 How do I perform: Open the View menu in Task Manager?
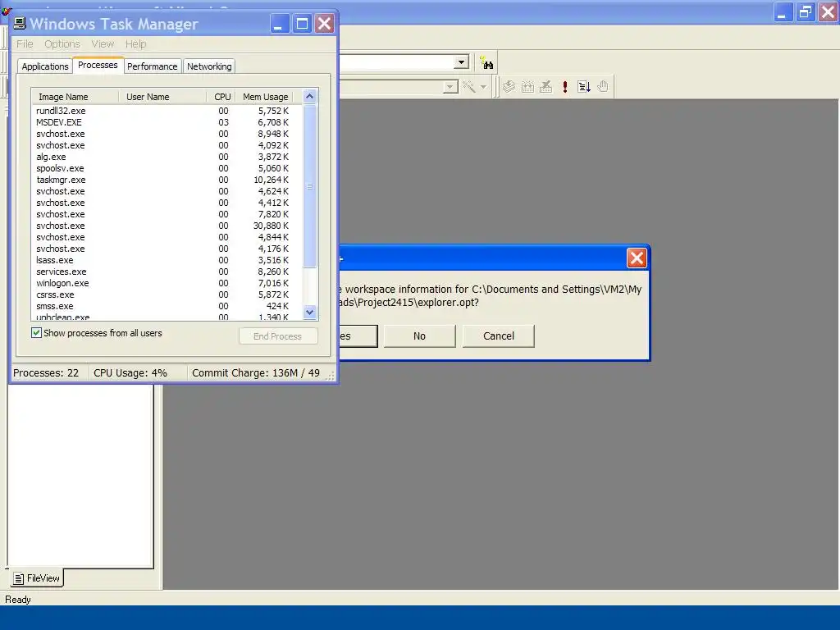pyautogui.click(x=103, y=44)
